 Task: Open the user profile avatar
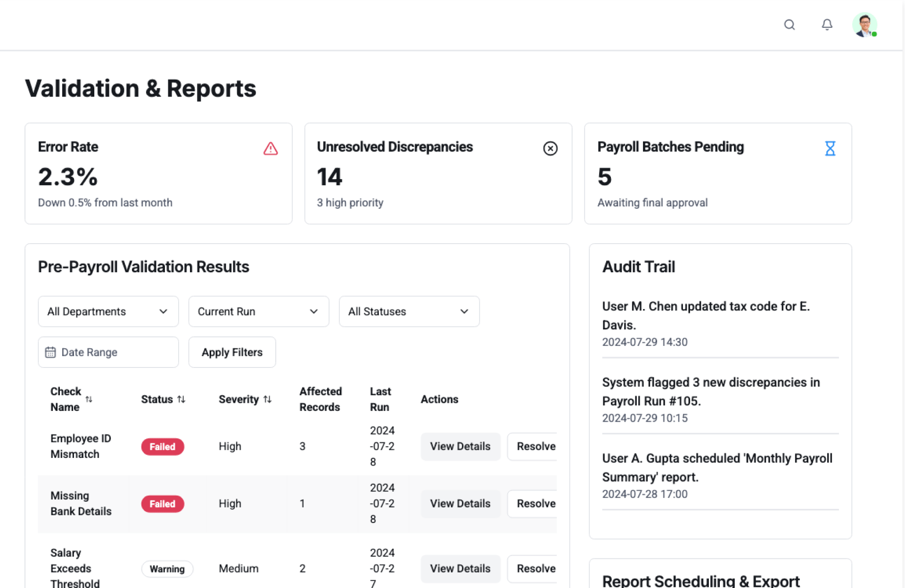pos(864,25)
